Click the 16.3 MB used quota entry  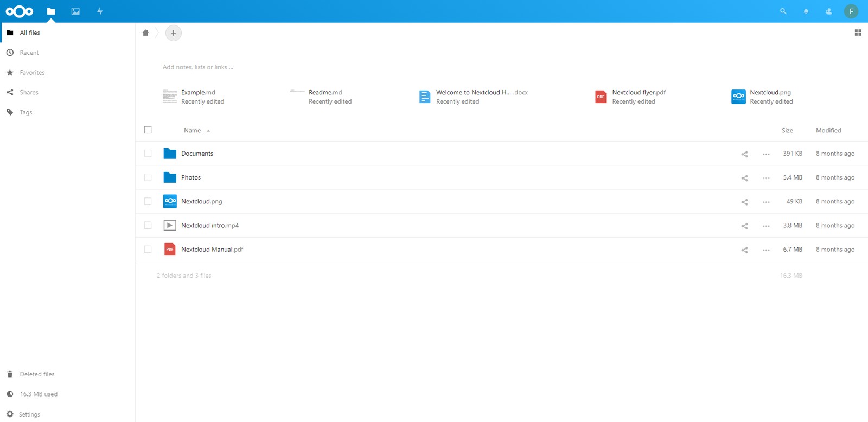(x=67, y=394)
